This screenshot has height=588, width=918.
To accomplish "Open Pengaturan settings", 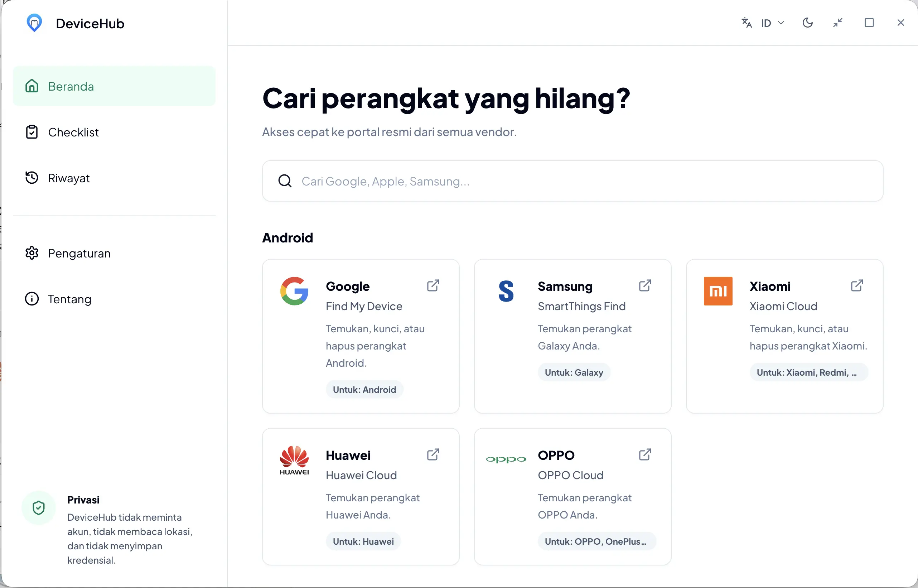I will pos(114,253).
